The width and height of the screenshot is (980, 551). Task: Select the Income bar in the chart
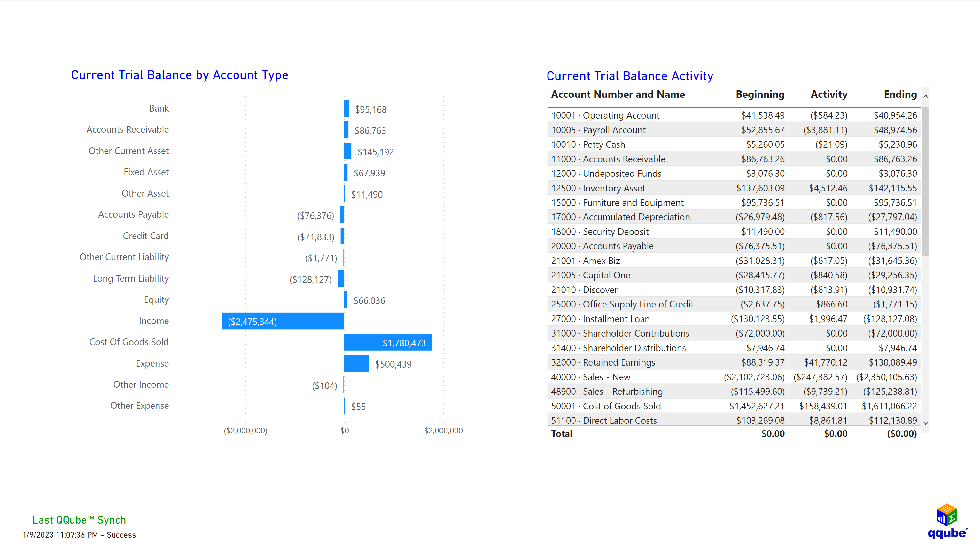283,322
